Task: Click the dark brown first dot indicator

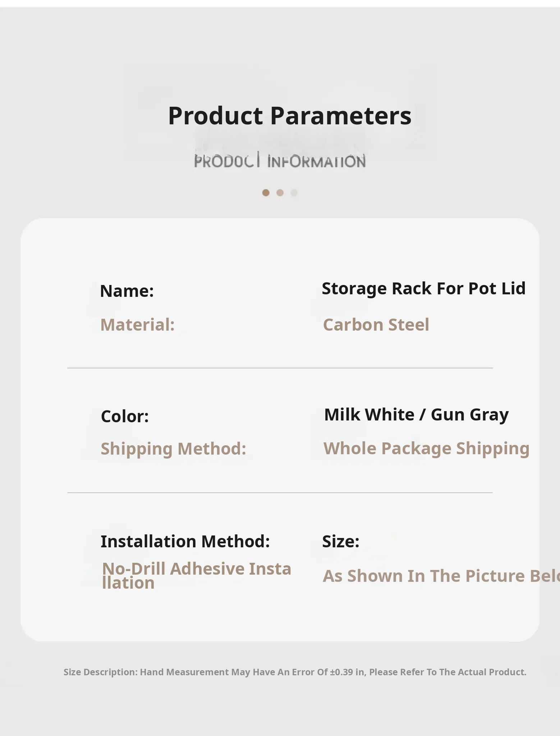Action: click(266, 193)
